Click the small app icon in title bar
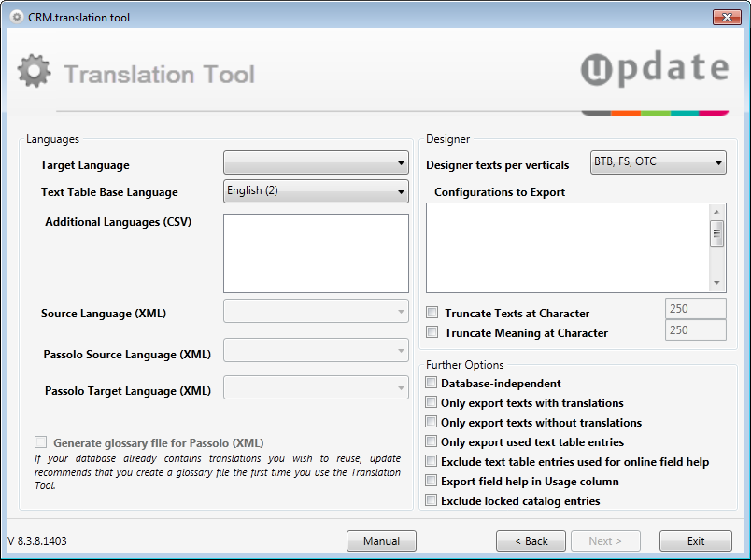The width and height of the screenshot is (751, 560). 17,17
